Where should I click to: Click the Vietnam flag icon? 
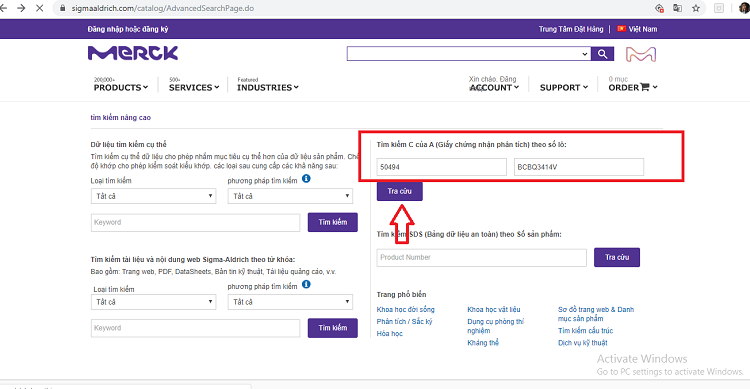tap(621, 29)
